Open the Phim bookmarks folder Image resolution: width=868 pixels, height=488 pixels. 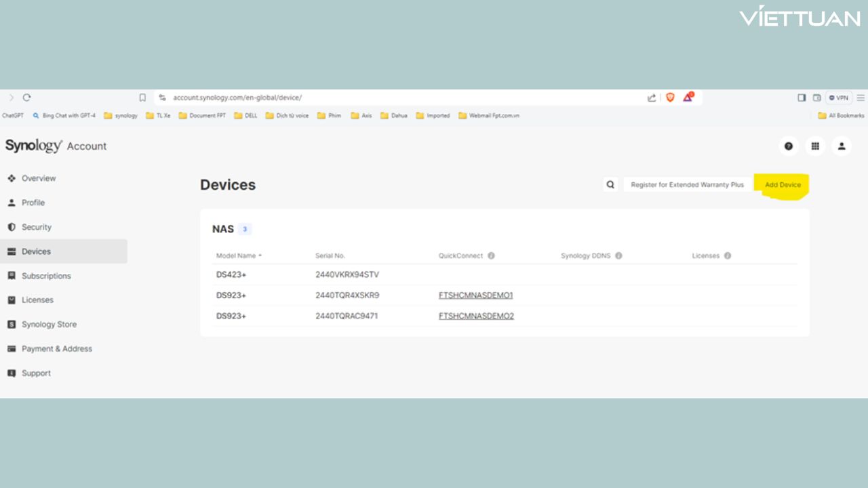coord(329,116)
